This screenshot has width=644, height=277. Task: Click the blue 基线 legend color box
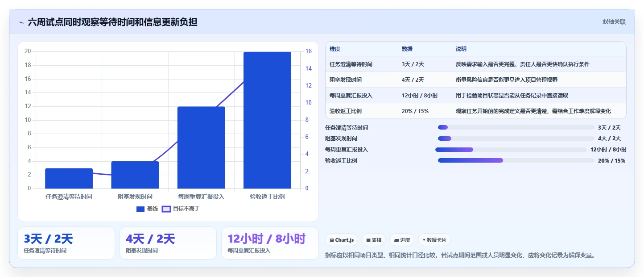pos(140,209)
